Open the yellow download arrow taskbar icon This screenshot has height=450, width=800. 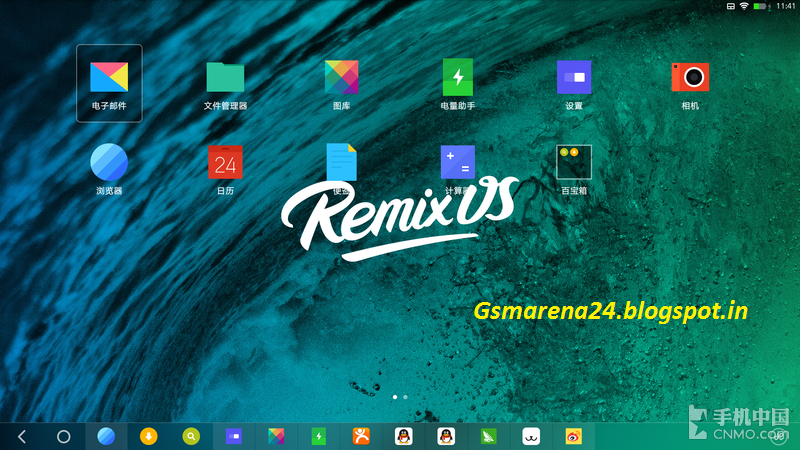pyautogui.click(x=148, y=436)
